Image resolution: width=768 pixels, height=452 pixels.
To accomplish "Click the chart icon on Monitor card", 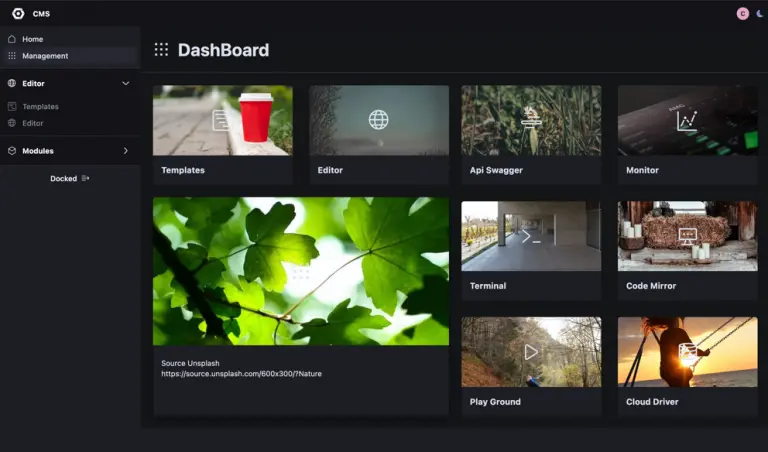I will click(687, 120).
